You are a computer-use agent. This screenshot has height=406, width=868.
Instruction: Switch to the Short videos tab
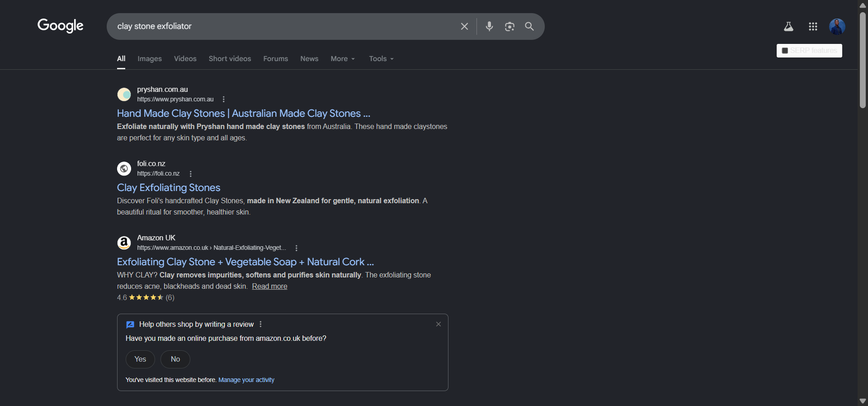pyautogui.click(x=230, y=59)
